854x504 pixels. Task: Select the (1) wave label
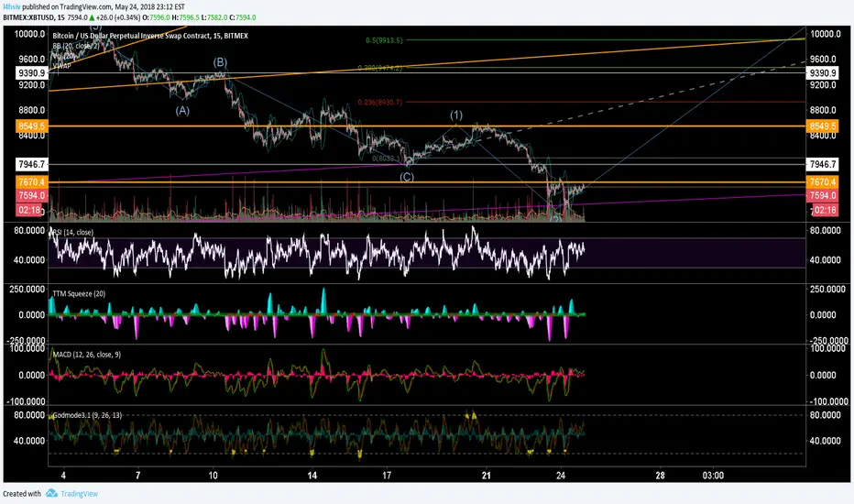[x=456, y=115]
